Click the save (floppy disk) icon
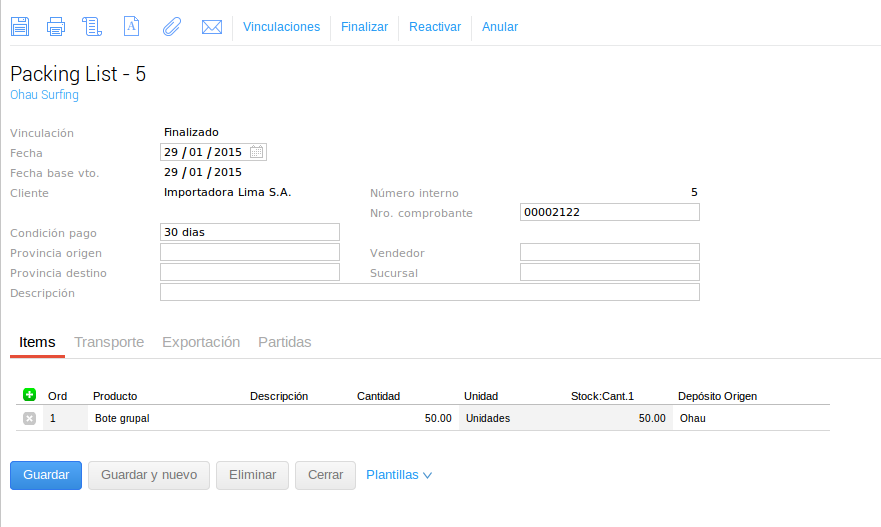 [x=19, y=27]
